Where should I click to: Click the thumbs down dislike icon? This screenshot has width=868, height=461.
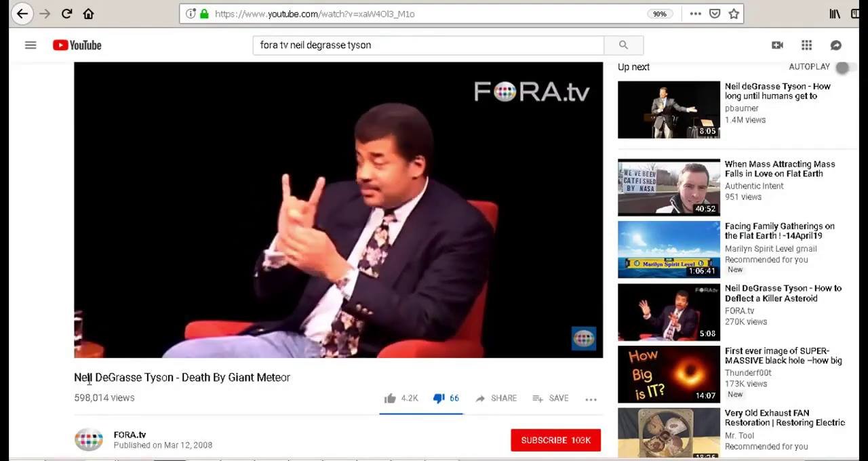point(439,399)
